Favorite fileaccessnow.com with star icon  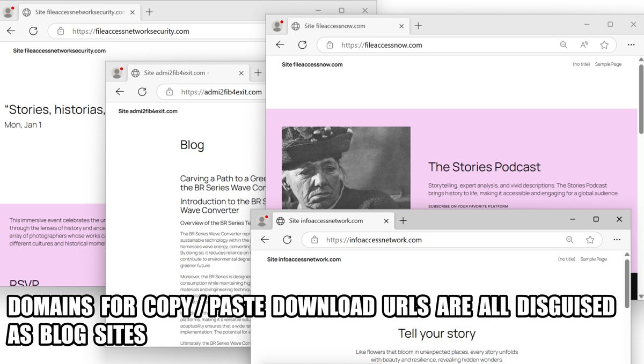pyautogui.click(x=604, y=45)
